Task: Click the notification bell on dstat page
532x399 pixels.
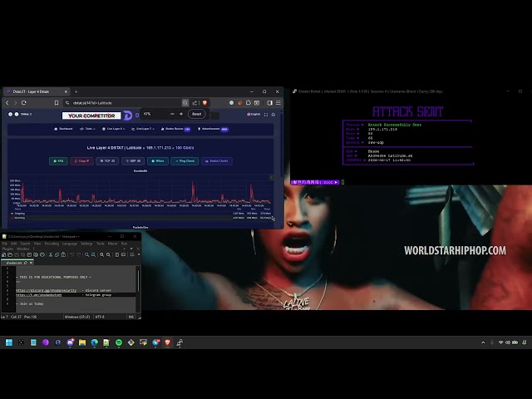Action: click(x=273, y=115)
